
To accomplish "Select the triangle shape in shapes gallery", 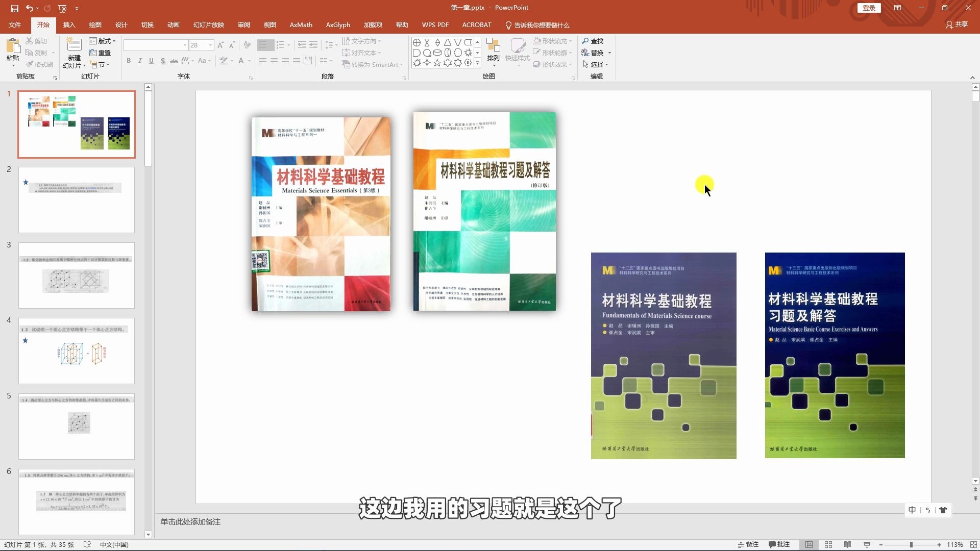I will pos(448,42).
